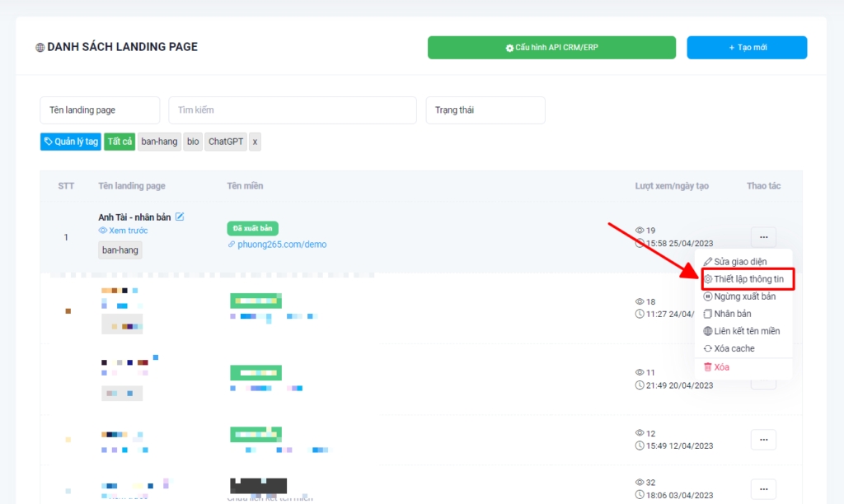
Task: Click the Cấu hình API CRM/ERP button
Action: click(551, 48)
